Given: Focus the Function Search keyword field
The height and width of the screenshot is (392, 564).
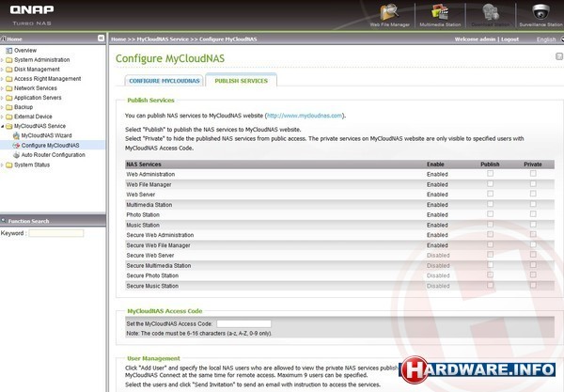Looking at the screenshot, I should click(56, 233).
